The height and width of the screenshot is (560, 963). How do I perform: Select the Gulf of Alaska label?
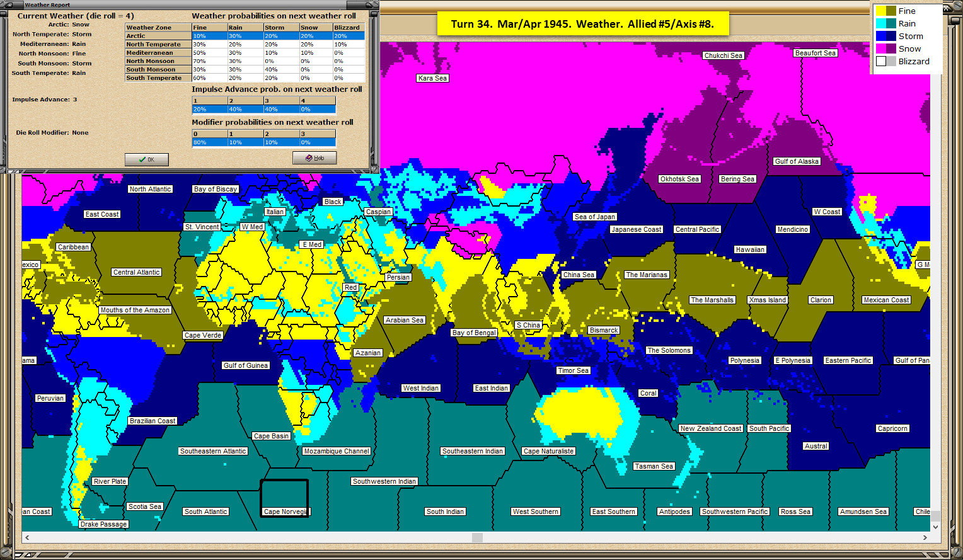pyautogui.click(x=797, y=161)
